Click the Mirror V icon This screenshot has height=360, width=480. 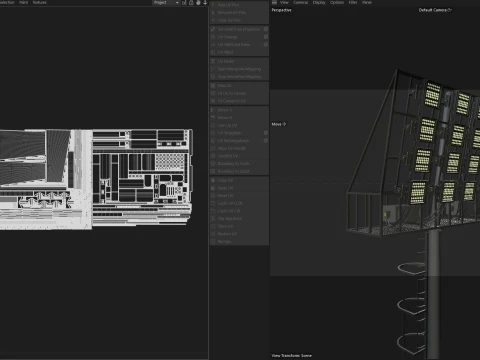213,117
